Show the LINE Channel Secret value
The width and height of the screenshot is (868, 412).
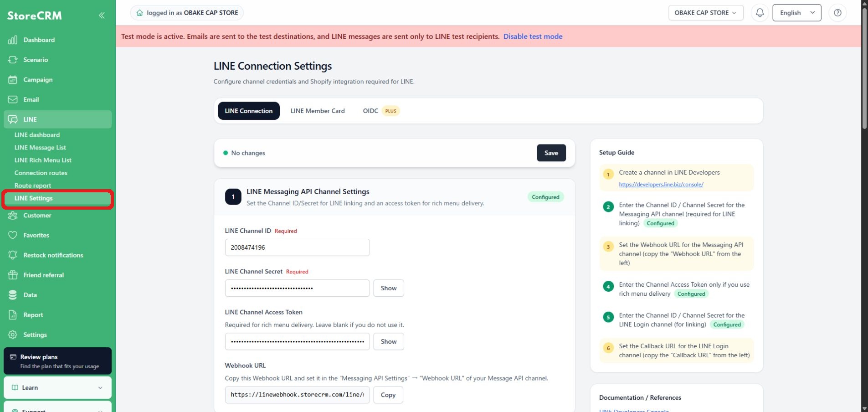[389, 288]
